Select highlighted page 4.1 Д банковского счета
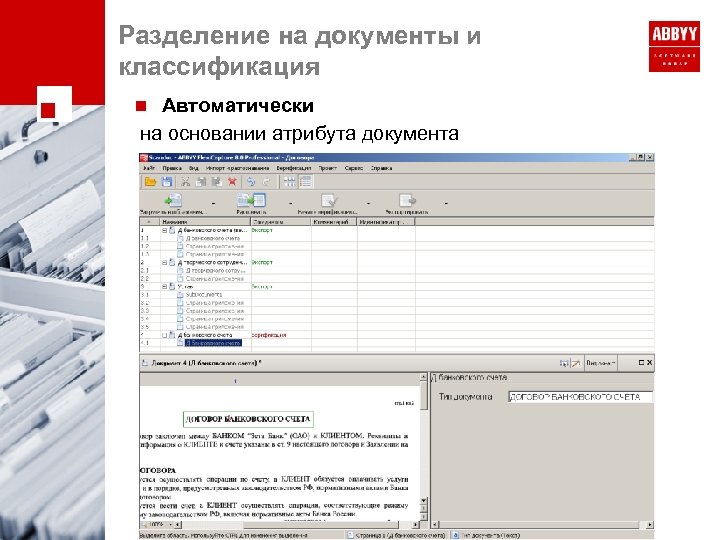The width and height of the screenshot is (720, 540). point(213,343)
